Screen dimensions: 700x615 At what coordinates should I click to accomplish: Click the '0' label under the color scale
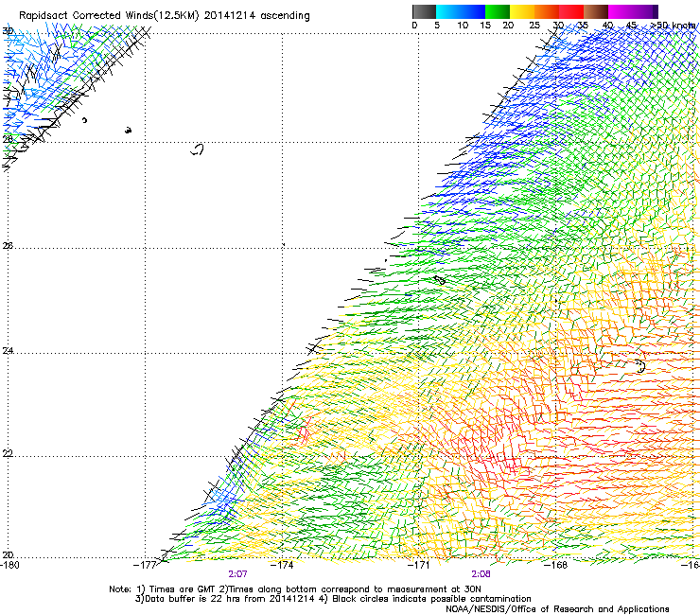pyautogui.click(x=414, y=26)
